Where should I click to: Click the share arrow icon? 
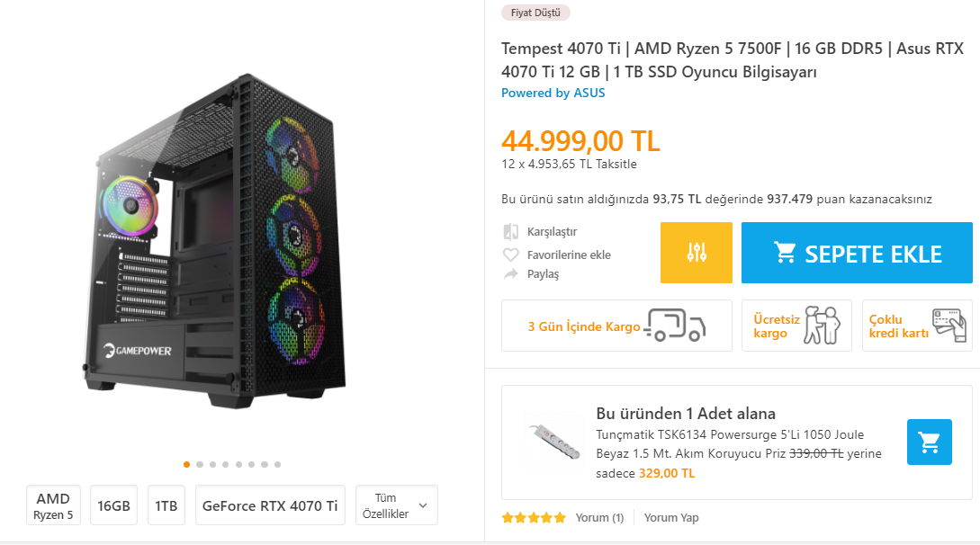click(x=510, y=273)
